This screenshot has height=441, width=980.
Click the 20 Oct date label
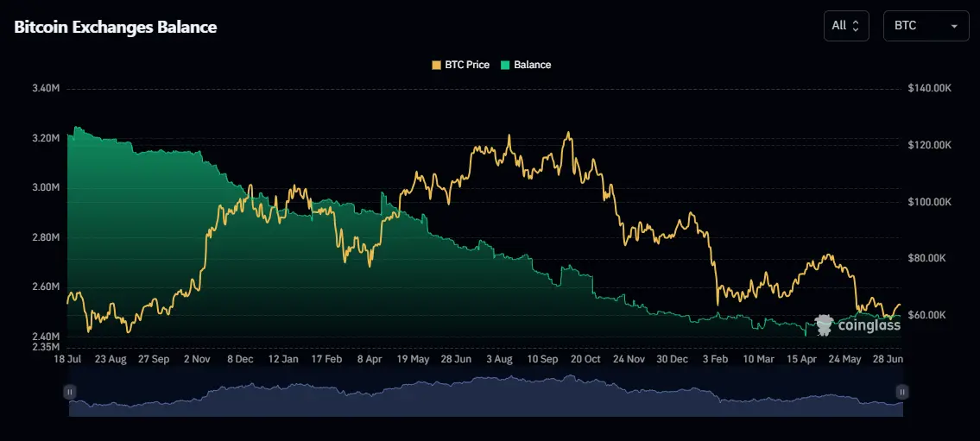click(586, 360)
